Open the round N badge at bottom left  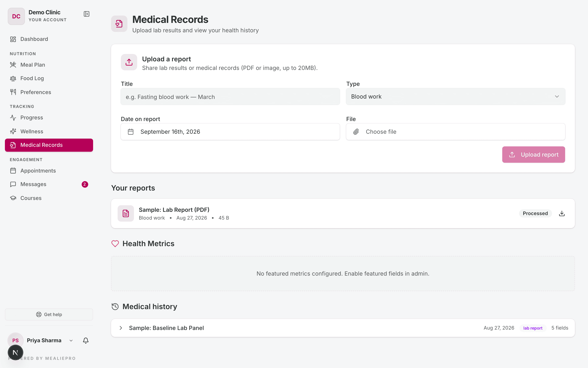coord(15,352)
